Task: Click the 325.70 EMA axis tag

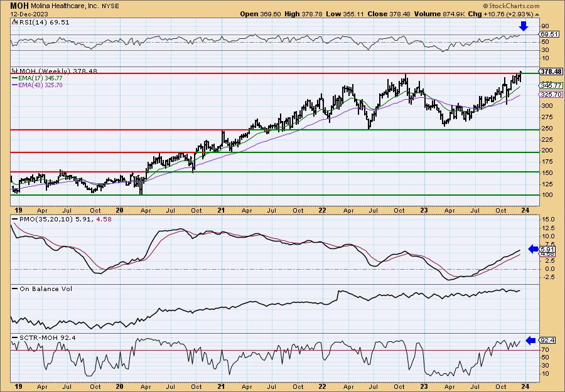Action: click(x=551, y=94)
